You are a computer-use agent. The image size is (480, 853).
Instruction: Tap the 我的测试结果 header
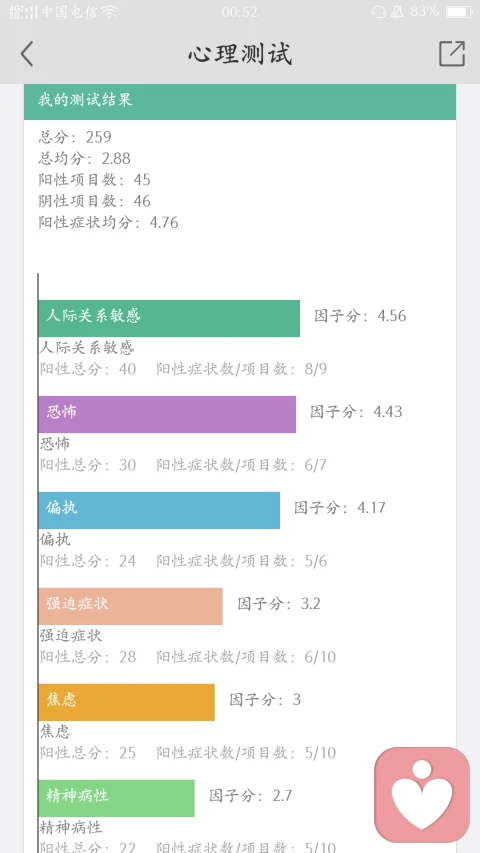tap(239, 102)
